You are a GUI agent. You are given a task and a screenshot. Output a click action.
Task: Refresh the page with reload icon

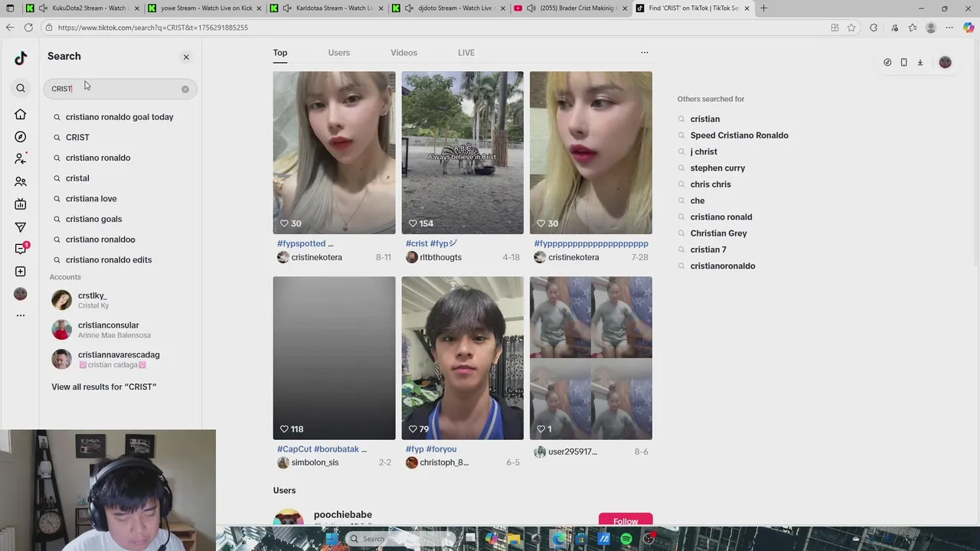(28, 28)
